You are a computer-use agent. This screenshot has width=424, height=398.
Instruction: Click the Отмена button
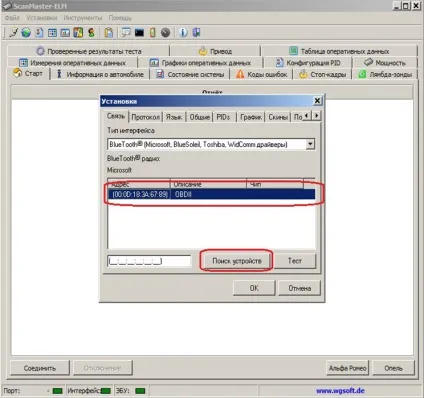(x=299, y=288)
